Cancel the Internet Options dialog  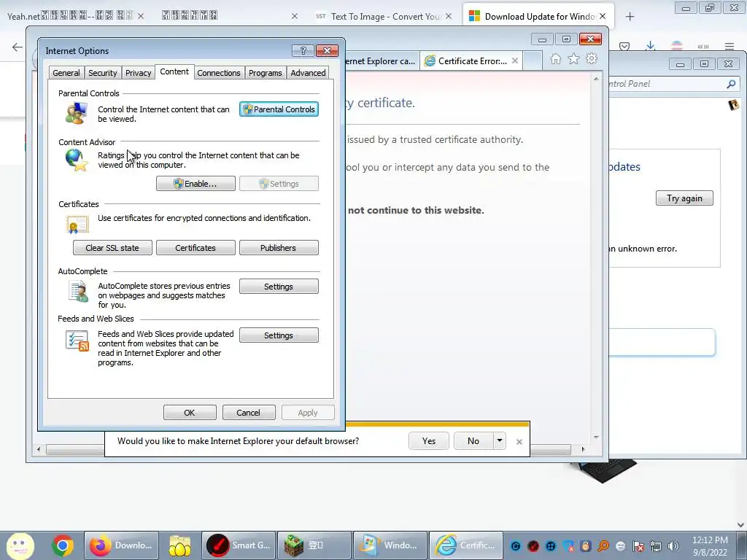(x=249, y=413)
